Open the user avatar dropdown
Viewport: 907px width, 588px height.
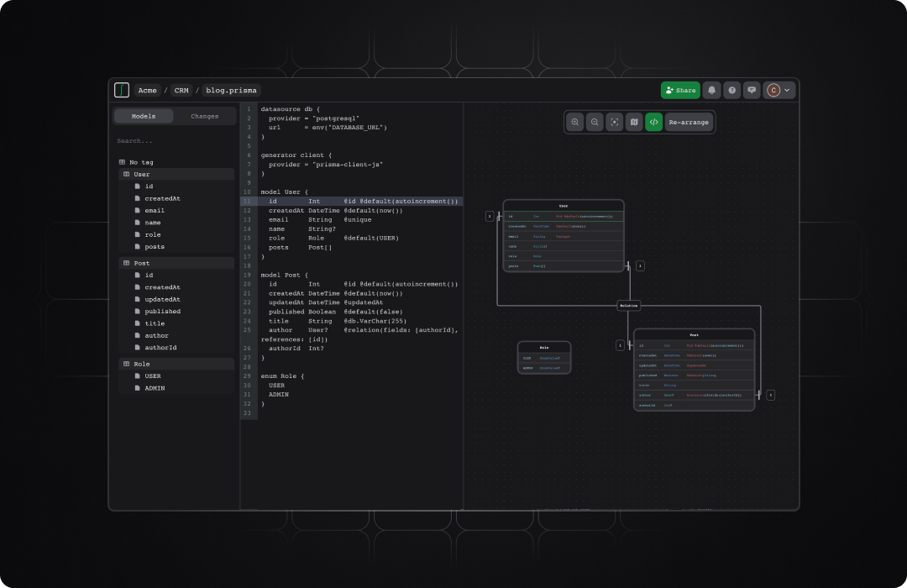[x=779, y=90]
